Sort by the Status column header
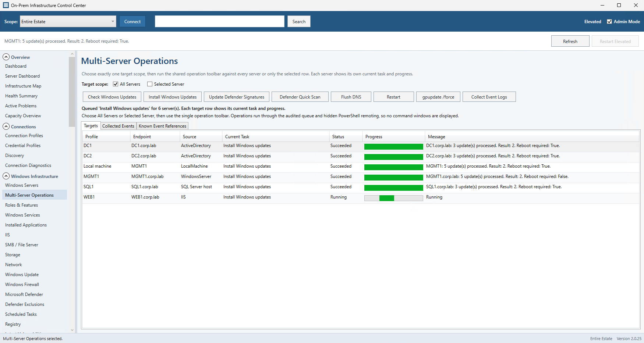Image resolution: width=644 pixels, height=343 pixels. coord(346,137)
